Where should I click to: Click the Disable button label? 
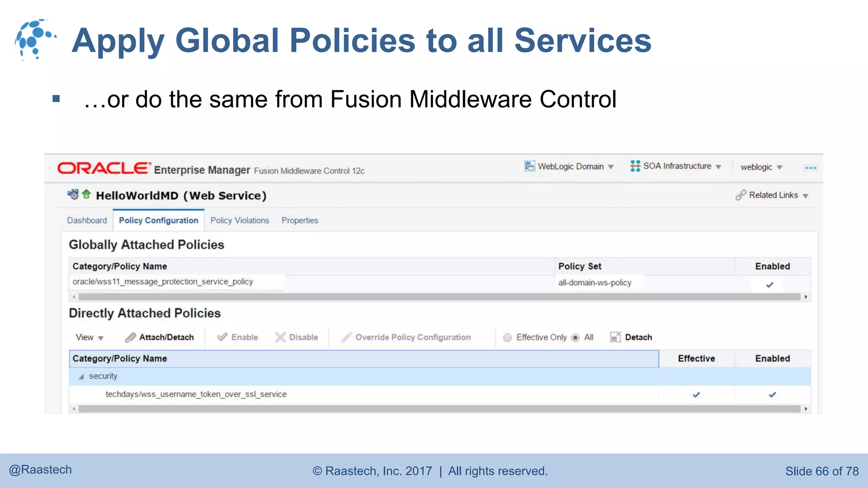[x=303, y=337]
